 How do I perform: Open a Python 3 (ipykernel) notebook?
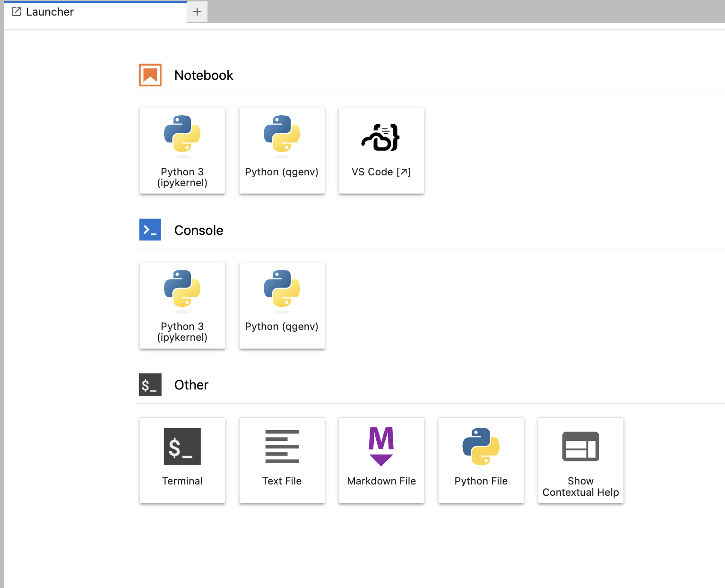[x=182, y=151]
